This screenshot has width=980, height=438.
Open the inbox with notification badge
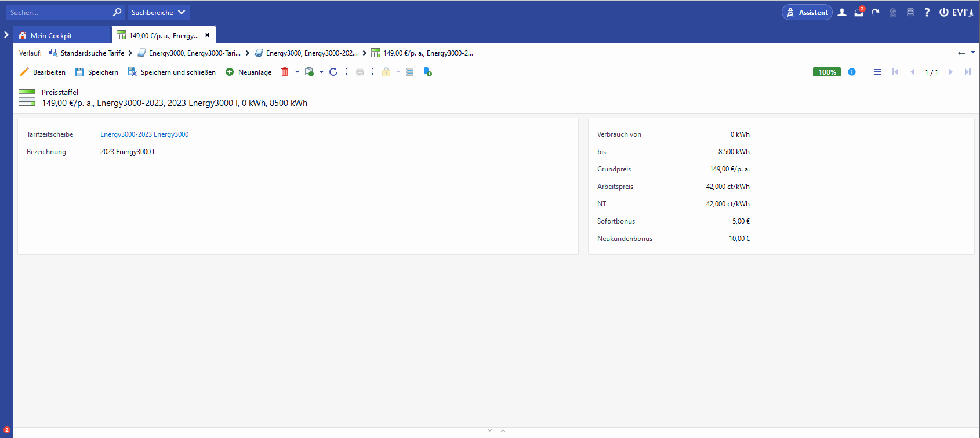click(859, 12)
